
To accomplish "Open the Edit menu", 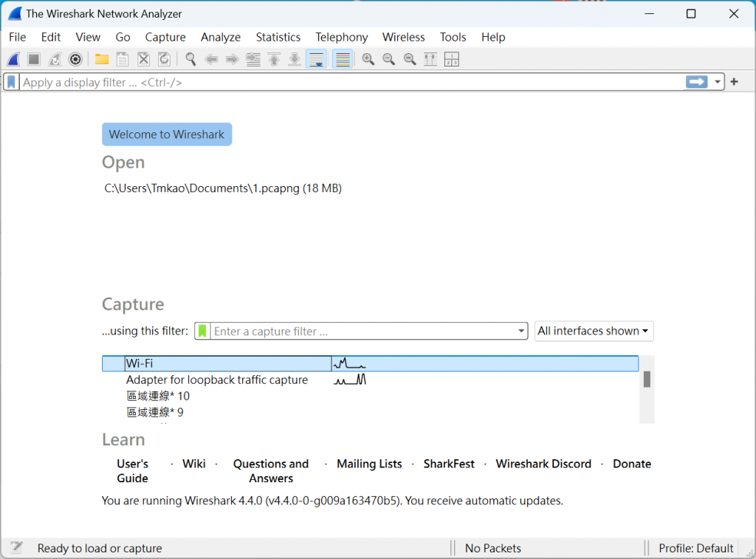I will click(51, 37).
